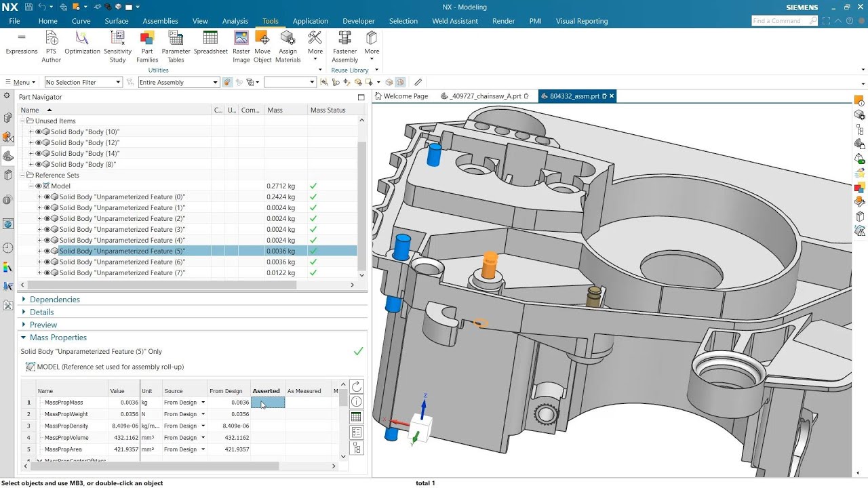The height and width of the screenshot is (488, 868).
Task: Switch to the Assemblies ribbon tab
Action: coord(160,21)
